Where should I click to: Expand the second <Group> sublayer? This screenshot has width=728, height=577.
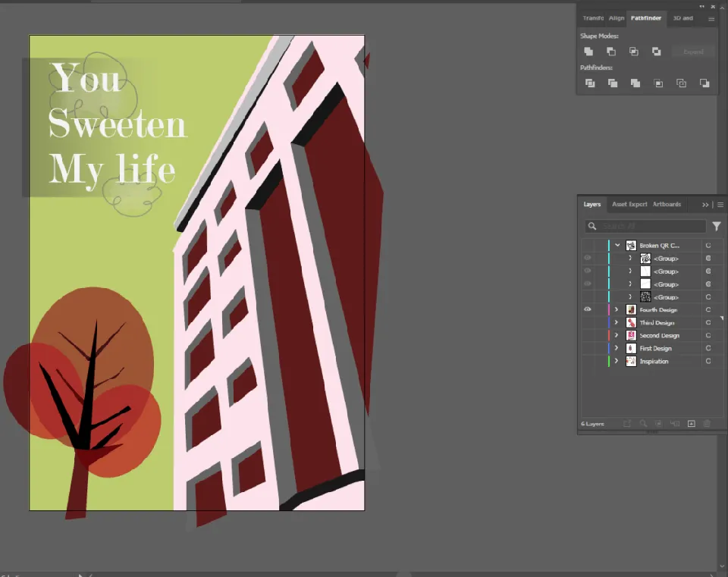click(x=630, y=271)
